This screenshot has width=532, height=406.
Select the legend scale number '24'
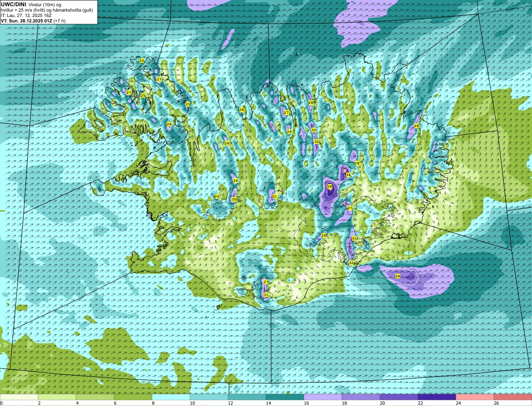pyautogui.click(x=458, y=403)
